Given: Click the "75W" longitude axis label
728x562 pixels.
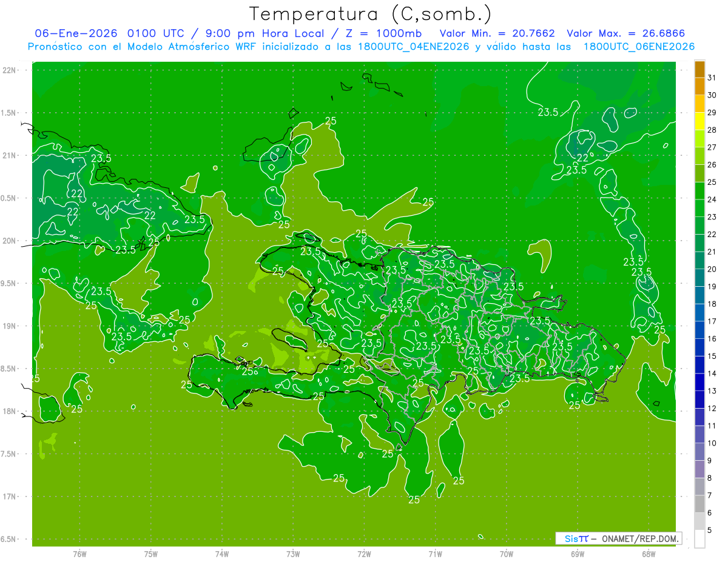Looking at the screenshot, I should point(151,554).
